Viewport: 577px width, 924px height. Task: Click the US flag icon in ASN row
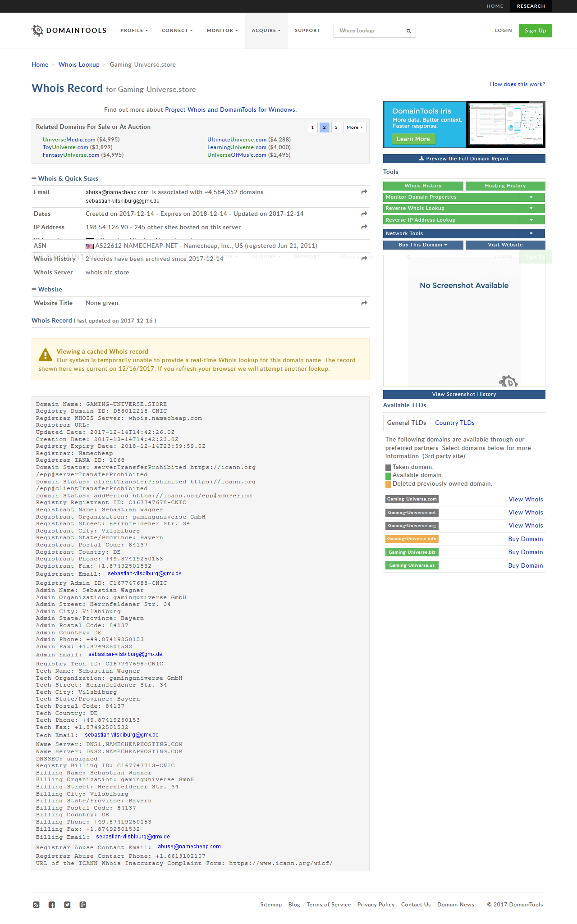(90, 246)
